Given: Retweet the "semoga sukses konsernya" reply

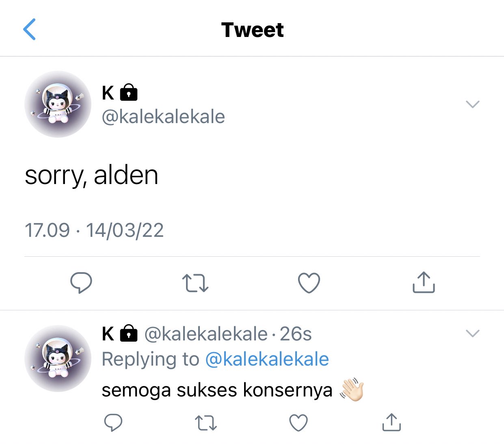Looking at the screenshot, I should (206, 423).
